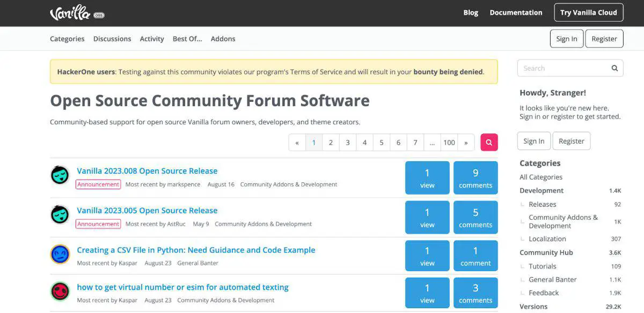
Task: Open the pink advanced search button
Action: tap(489, 142)
